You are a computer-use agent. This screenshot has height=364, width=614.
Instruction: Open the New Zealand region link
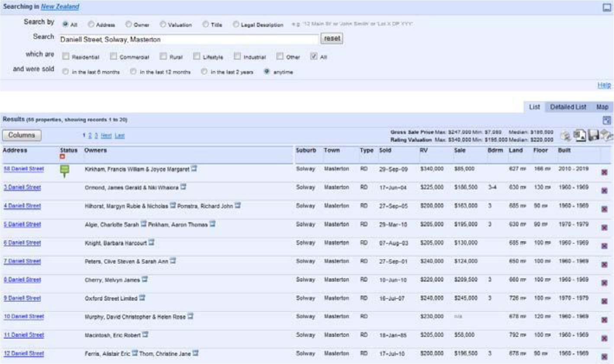pos(60,6)
